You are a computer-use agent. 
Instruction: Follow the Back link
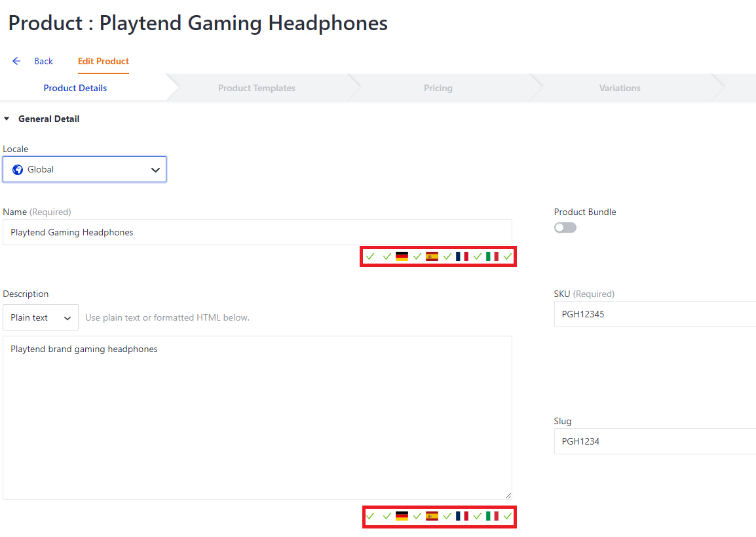tap(43, 61)
